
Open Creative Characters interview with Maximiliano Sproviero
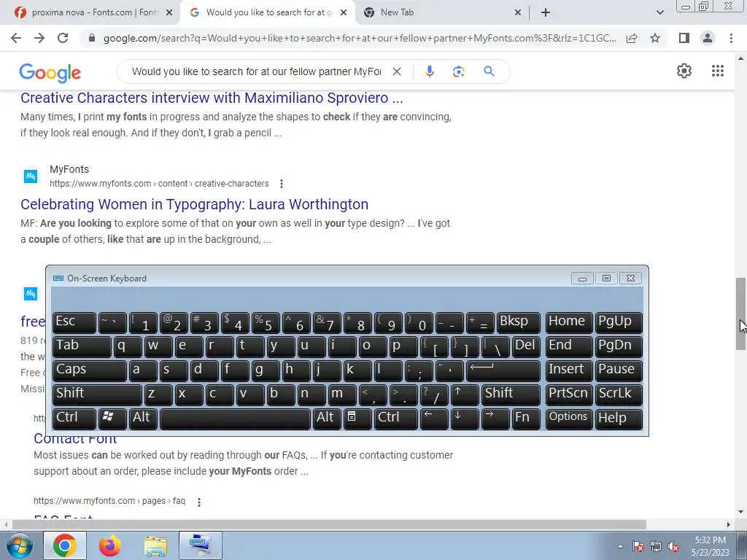click(212, 98)
